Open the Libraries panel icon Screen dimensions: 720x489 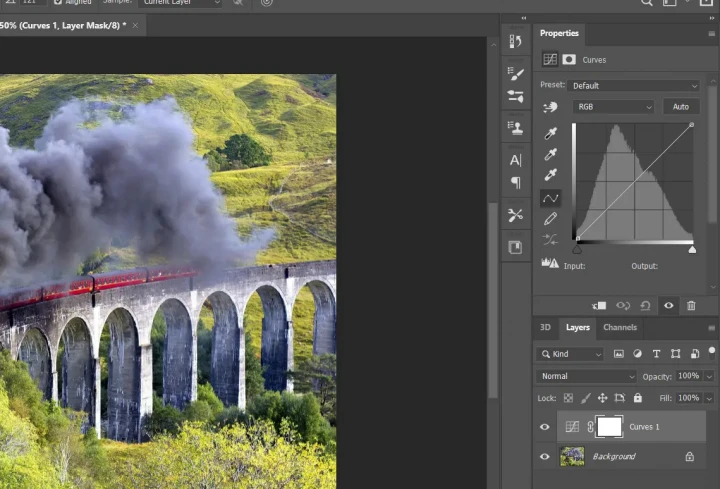pyautogui.click(x=515, y=247)
